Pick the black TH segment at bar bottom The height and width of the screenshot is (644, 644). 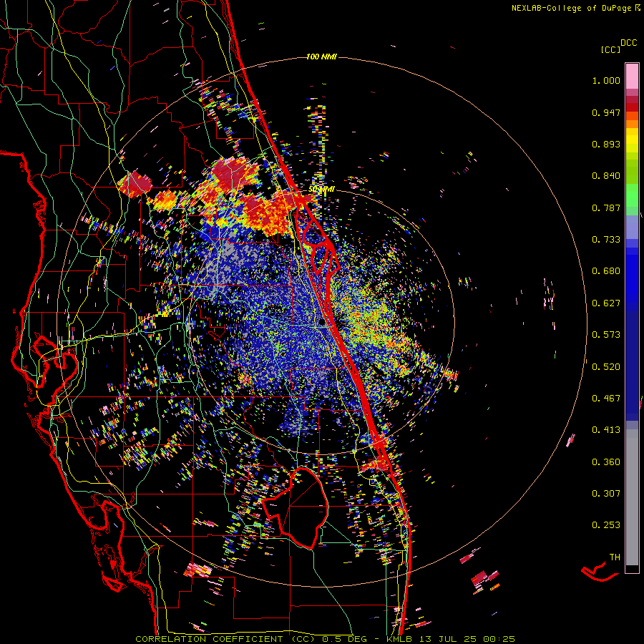pos(632,569)
